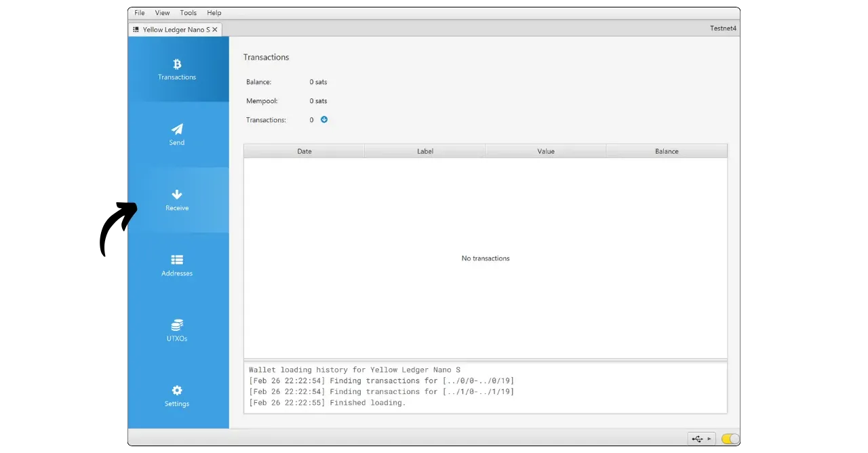This screenshot has height=453, width=868.
Task: Click the Send paper plane icon
Action: [x=177, y=130]
